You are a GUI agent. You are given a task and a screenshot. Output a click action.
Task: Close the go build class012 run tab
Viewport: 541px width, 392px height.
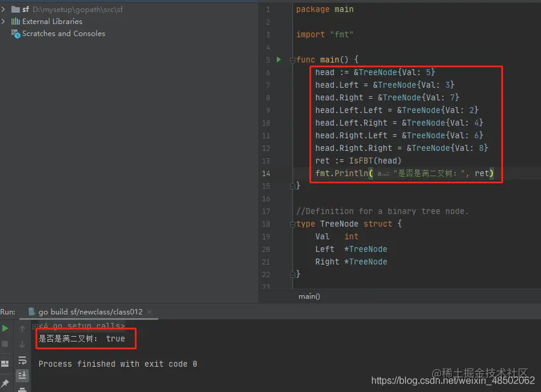(x=149, y=311)
